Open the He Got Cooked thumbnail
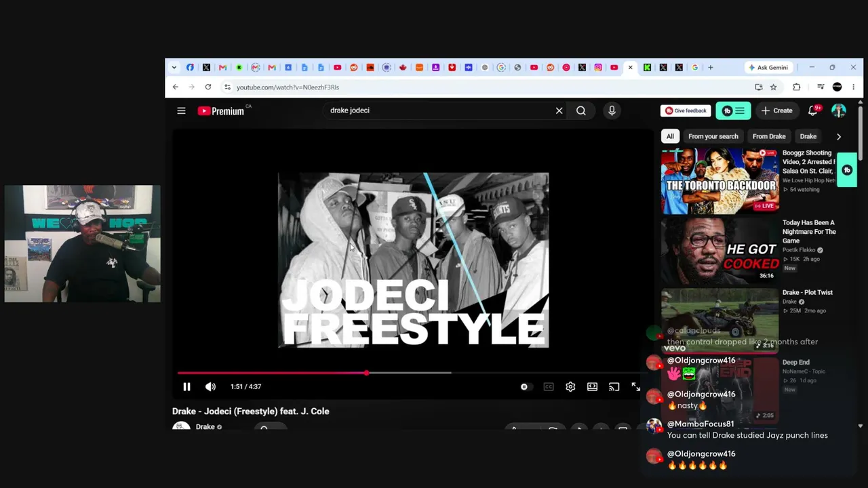This screenshot has height=488, width=868. click(x=720, y=251)
